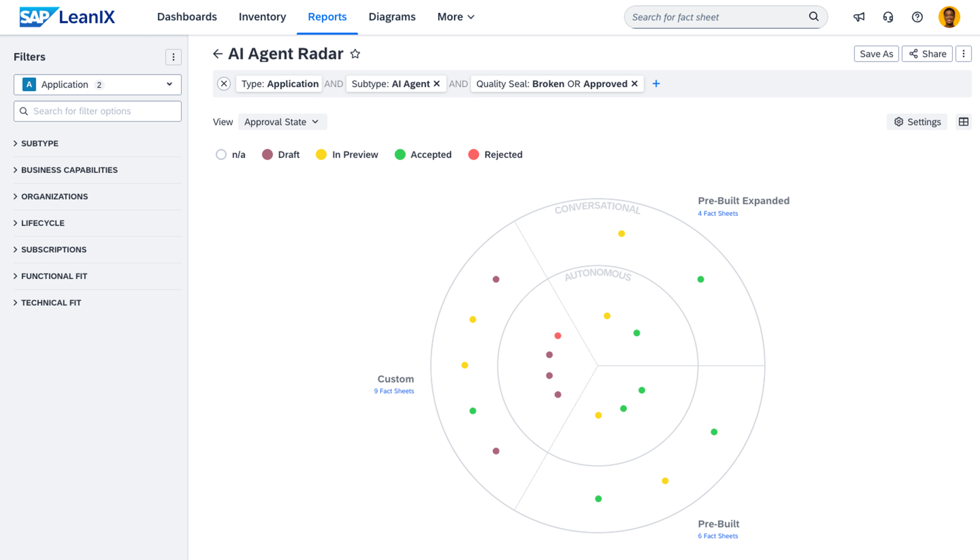
Task: Switch to table view next to Settings
Action: [963, 122]
